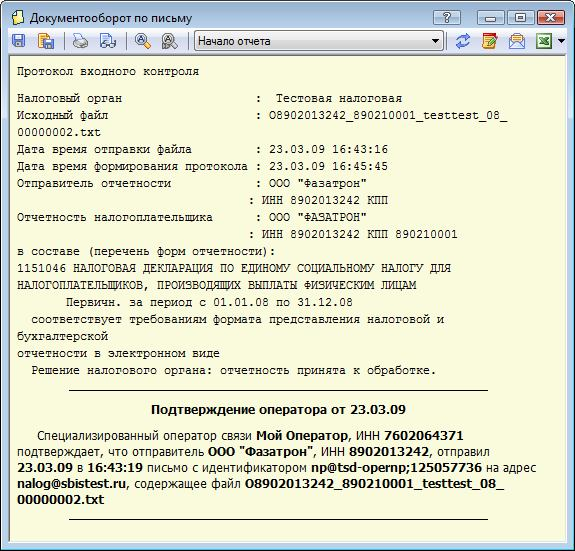Export to Excel icon
Image resolution: width=575 pixels, height=551 pixels.
544,41
